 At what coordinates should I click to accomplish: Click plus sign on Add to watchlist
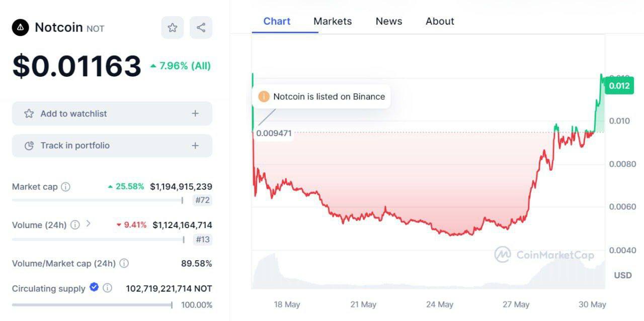(195, 114)
